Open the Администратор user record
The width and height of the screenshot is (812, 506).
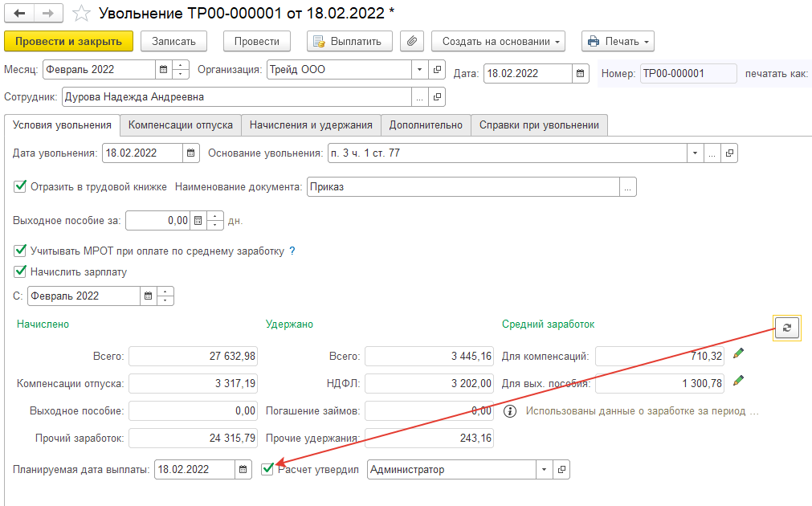[561, 470]
